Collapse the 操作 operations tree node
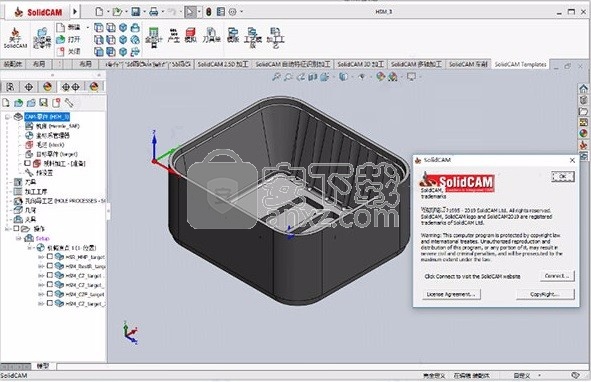This screenshot has height=382, width=591. (x=8, y=229)
